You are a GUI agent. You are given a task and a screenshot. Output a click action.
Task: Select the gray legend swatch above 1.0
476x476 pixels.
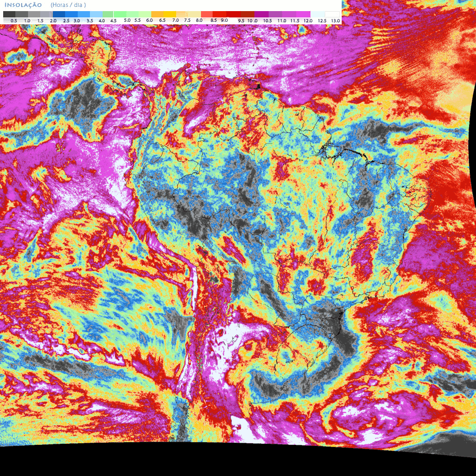click(x=22, y=14)
